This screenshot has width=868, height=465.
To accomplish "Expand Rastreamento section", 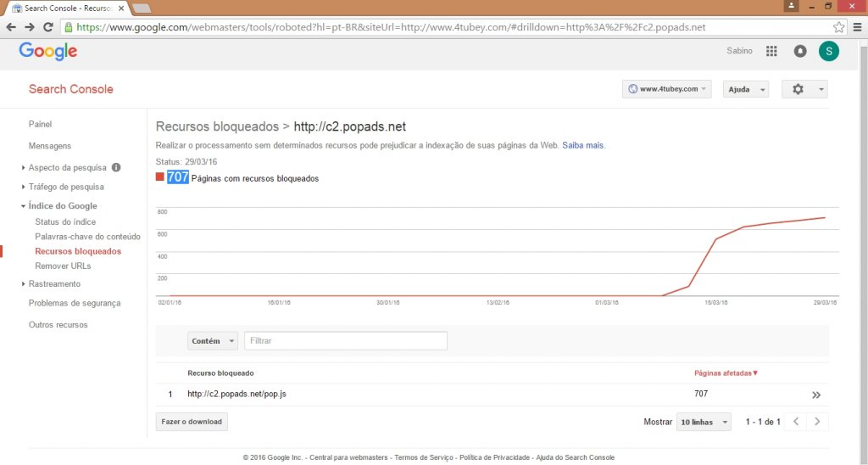I will (x=23, y=283).
